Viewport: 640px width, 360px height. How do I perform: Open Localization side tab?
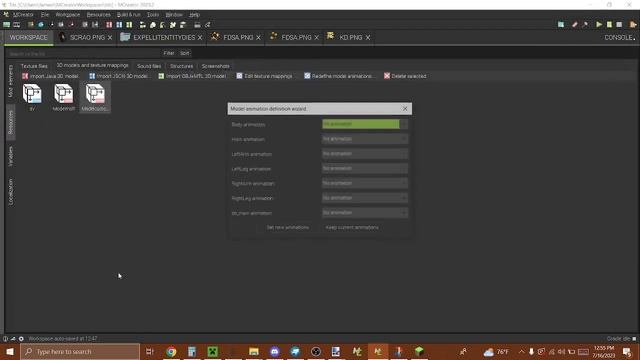click(11, 191)
